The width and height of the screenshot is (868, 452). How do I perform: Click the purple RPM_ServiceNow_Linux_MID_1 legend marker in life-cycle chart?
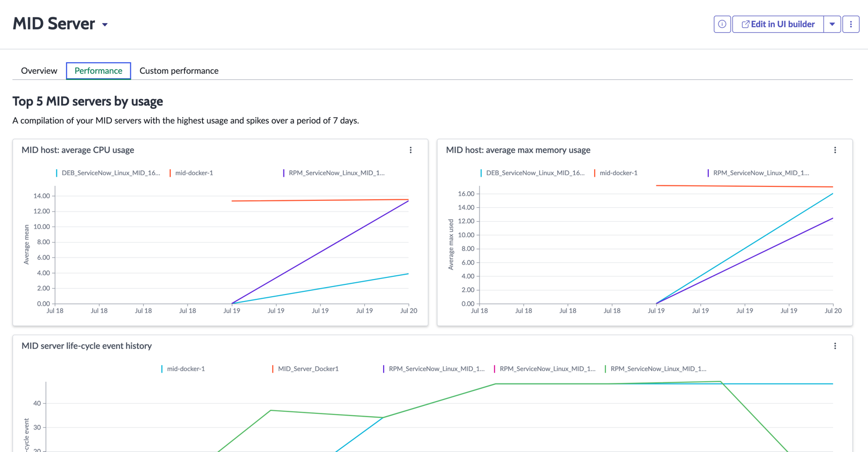384,369
